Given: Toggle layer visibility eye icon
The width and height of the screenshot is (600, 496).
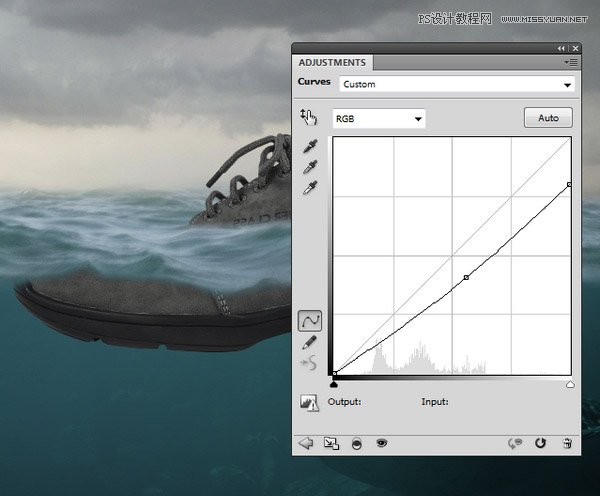Looking at the screenshot, I should (382, 443).
